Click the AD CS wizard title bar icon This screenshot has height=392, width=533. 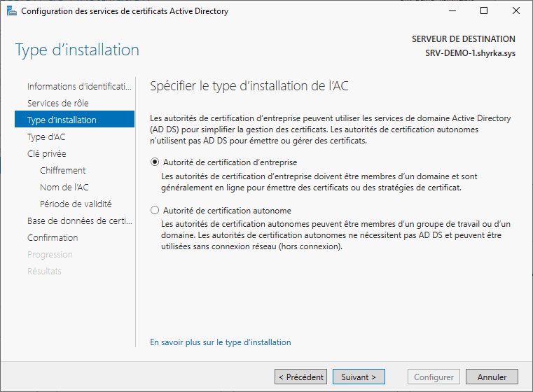pos(11,11)
